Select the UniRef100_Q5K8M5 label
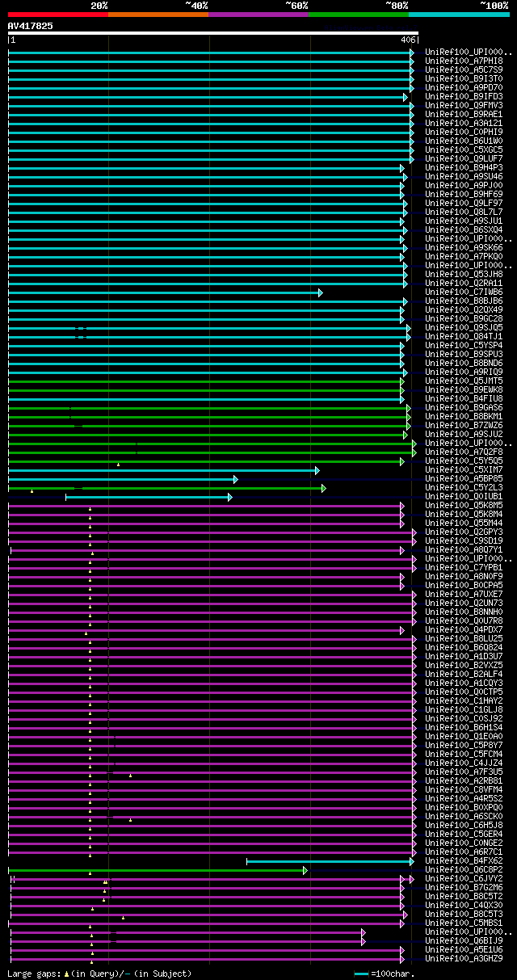Screen dimensions: 517x980 (464, 505)
